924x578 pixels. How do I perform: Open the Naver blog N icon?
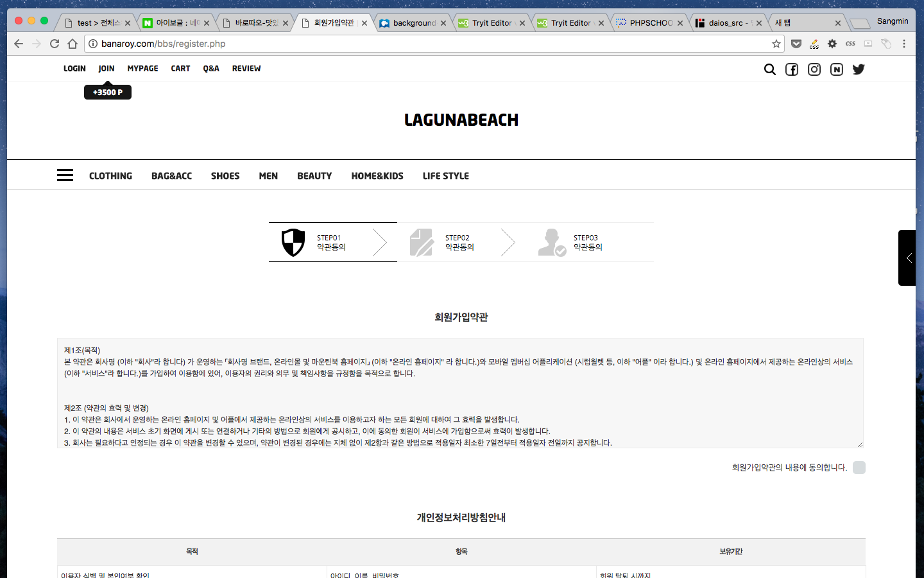pyautogui.click(x=837, y=69)
